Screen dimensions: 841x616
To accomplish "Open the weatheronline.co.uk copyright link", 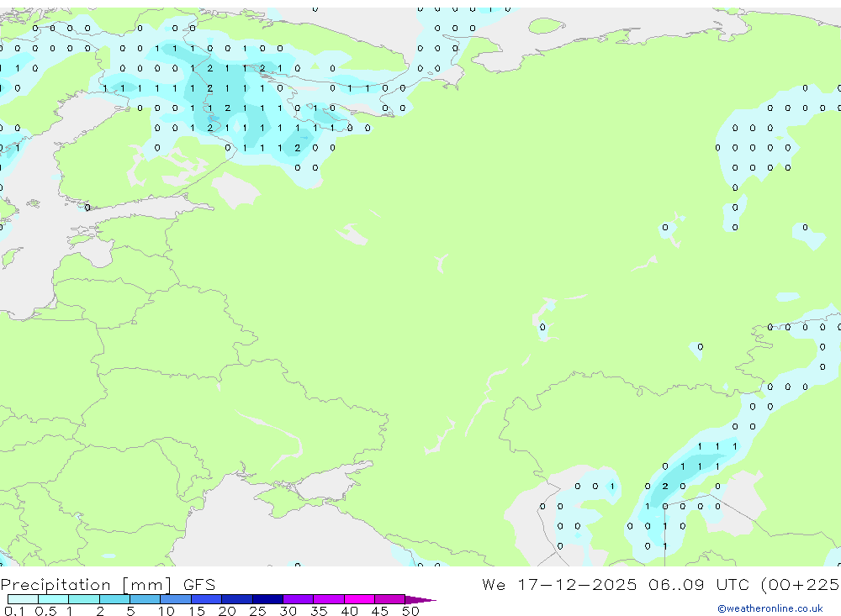I will pos(770,608).
